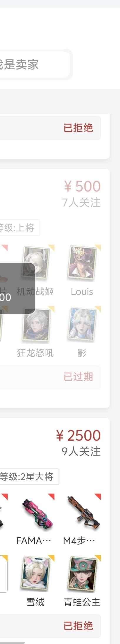Click the 已拒绝 status under ¥2500 listing
The height and width of the screenshot is (644, 120).
78,625
